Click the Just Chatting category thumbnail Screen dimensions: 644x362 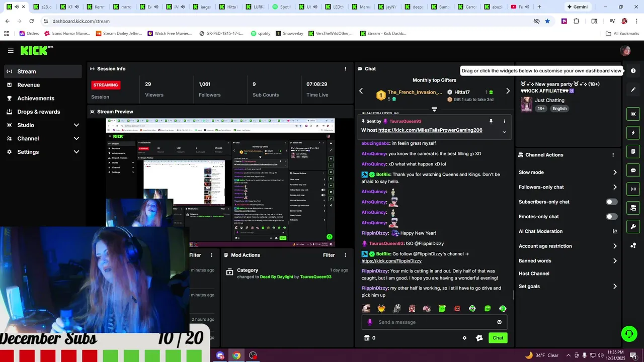pos(526,104)
